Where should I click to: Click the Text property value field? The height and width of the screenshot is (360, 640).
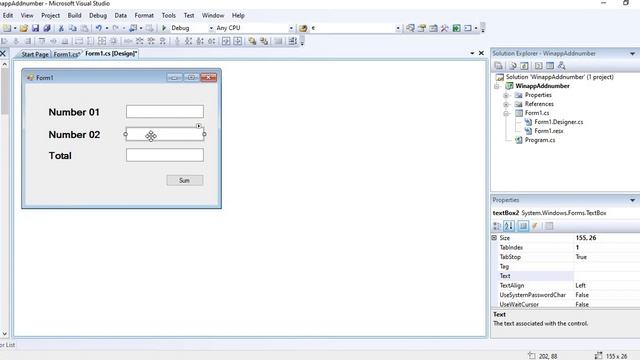pyautogui.click(x=607, y=276)
